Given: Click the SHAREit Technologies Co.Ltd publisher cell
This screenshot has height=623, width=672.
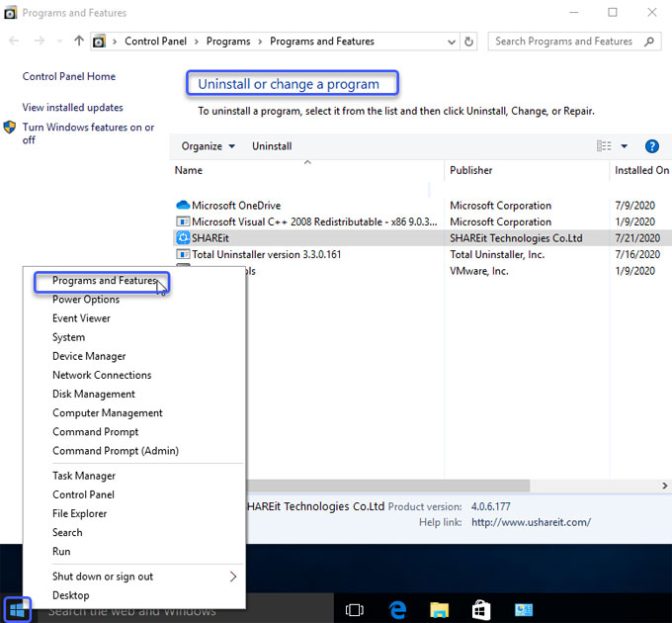Looking at the screenshot, I should [516, 238].
